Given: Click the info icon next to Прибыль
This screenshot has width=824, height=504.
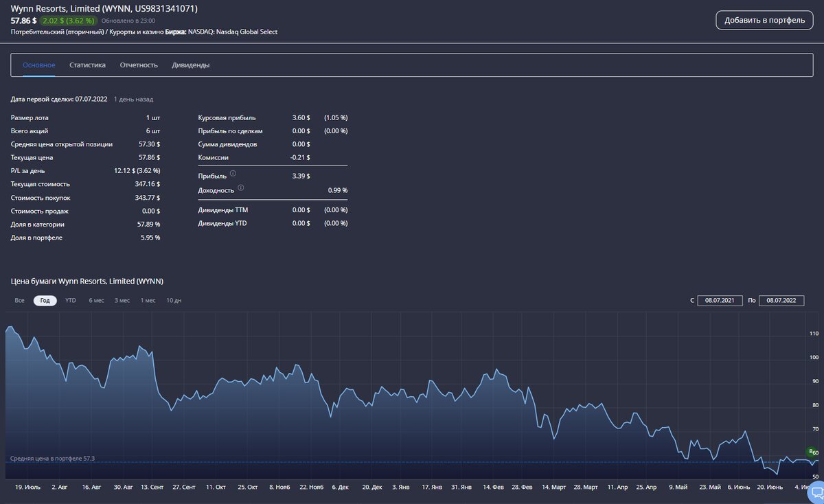Looking at the screenshot, I should (232, 173).
